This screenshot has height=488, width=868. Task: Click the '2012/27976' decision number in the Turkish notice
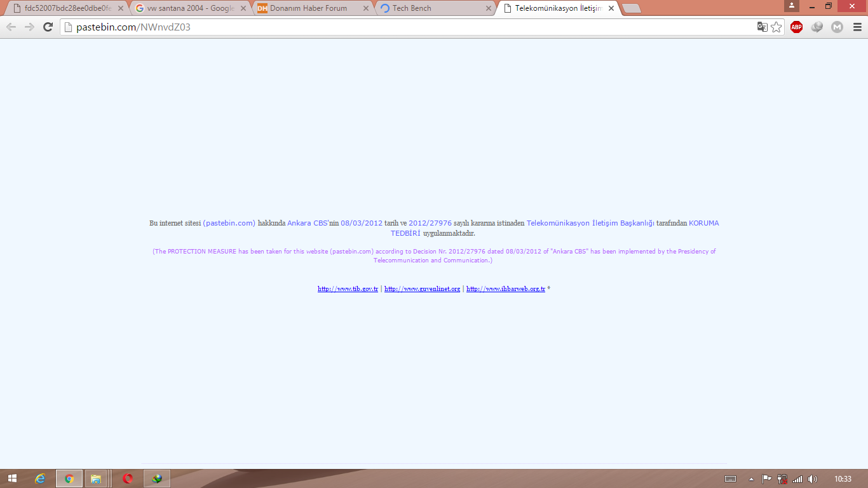pos(430,223)
